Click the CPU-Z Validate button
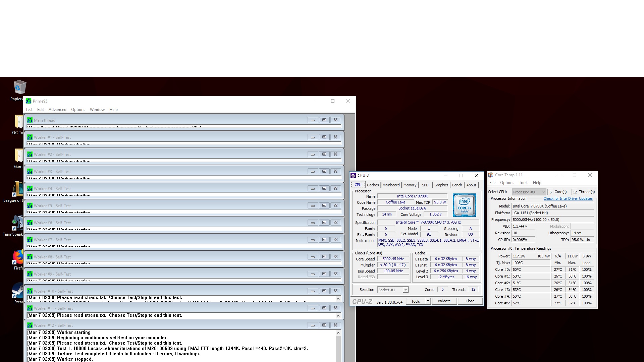644x362 pixels. click(444, 301)
